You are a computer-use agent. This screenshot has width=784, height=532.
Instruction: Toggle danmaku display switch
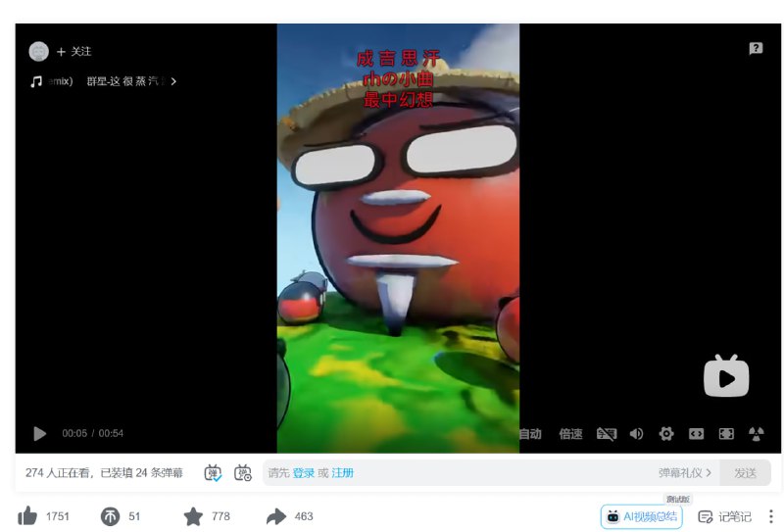pos(213,472)
